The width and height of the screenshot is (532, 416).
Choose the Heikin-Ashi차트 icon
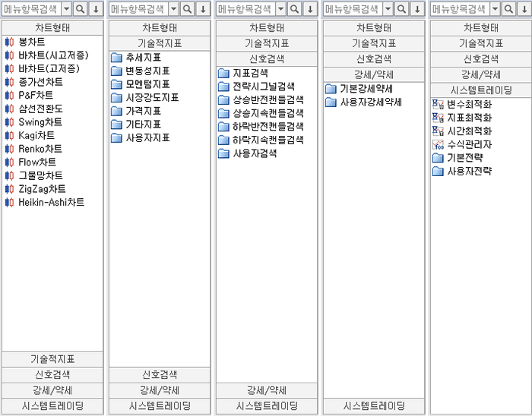tap(9, 202)
